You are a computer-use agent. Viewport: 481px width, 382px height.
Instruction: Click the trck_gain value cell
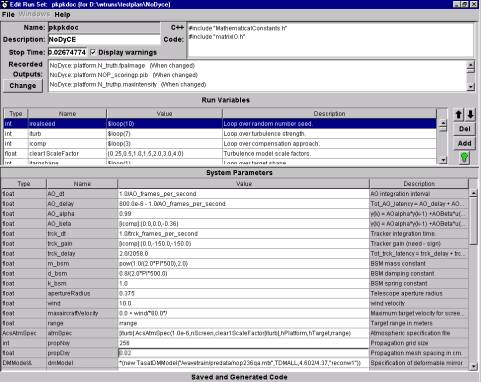click(244, 244)
